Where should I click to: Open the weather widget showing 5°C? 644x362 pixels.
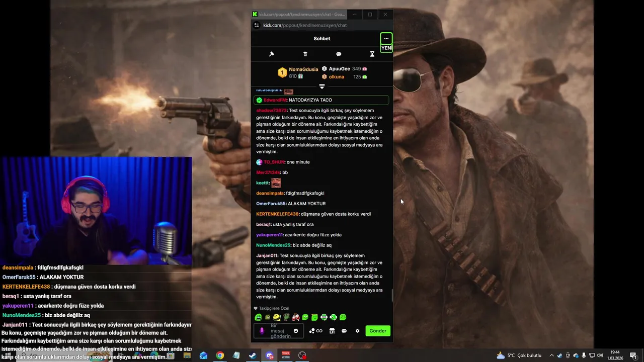[519, 355]
